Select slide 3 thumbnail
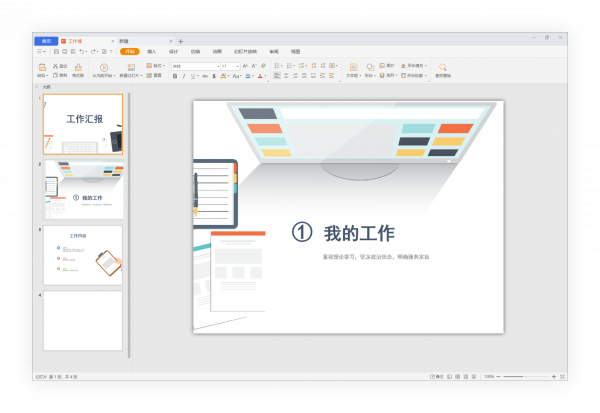Image resolution: width=600 pixels, height=413 pixels. click(83, 255)
